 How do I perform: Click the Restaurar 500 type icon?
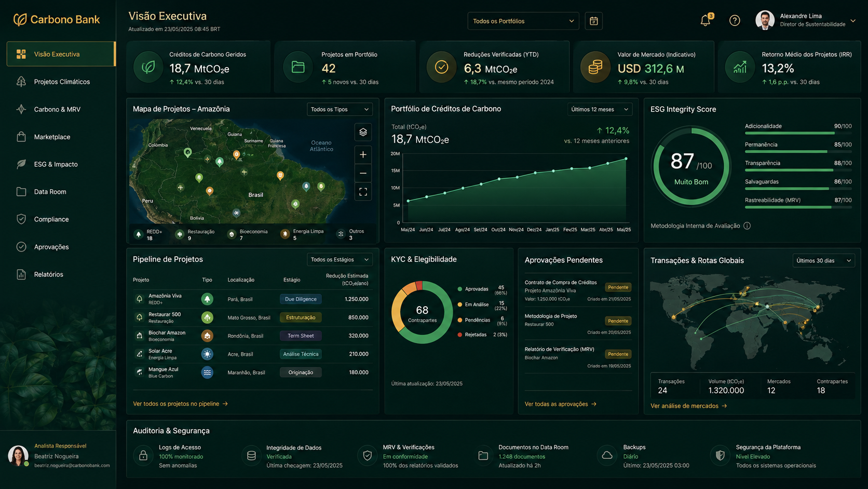(x=207, y=317)
